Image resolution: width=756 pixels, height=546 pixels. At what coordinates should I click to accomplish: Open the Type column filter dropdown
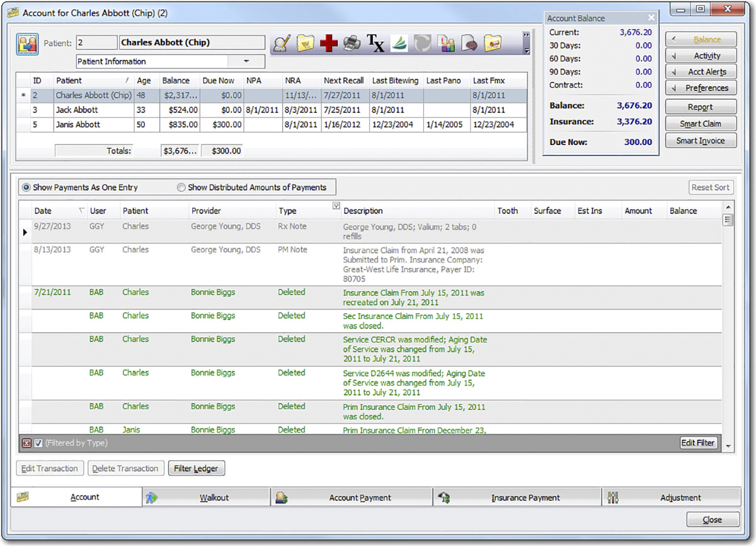click(x=336, y=206)
